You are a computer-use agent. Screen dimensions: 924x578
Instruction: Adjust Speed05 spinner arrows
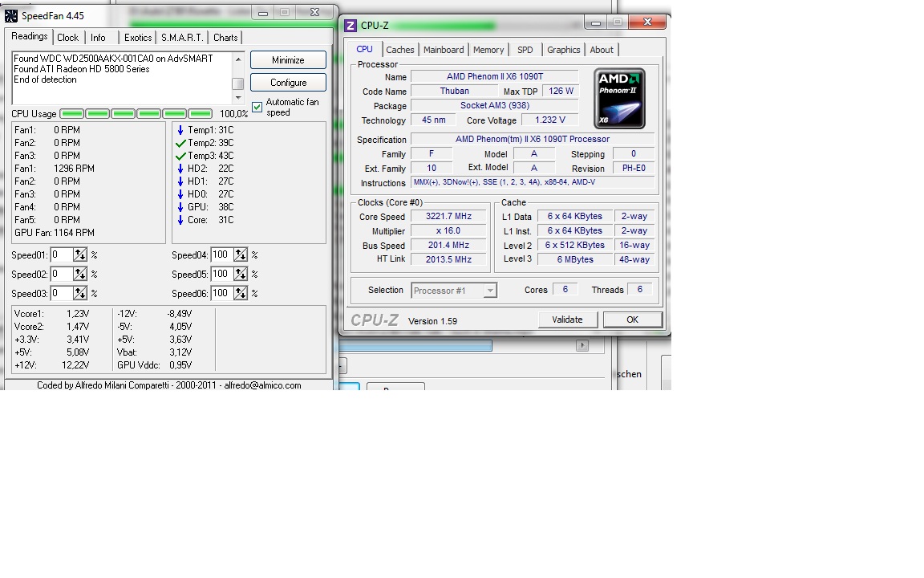[241, 275]
